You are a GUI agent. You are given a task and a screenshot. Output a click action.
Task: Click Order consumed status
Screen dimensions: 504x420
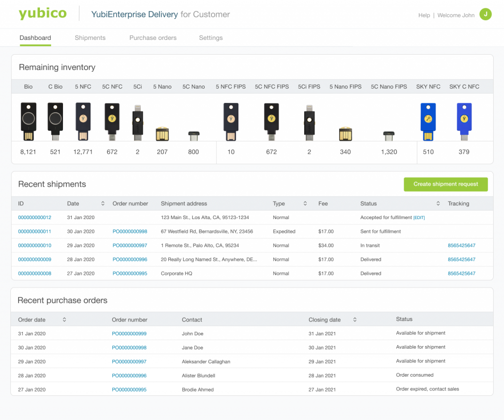[414, 375]
